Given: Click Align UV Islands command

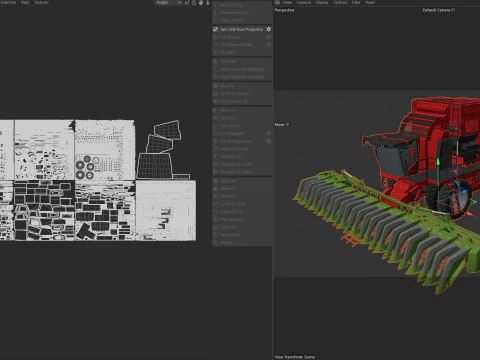Looking at the screenshot, I should coord(242,149).
